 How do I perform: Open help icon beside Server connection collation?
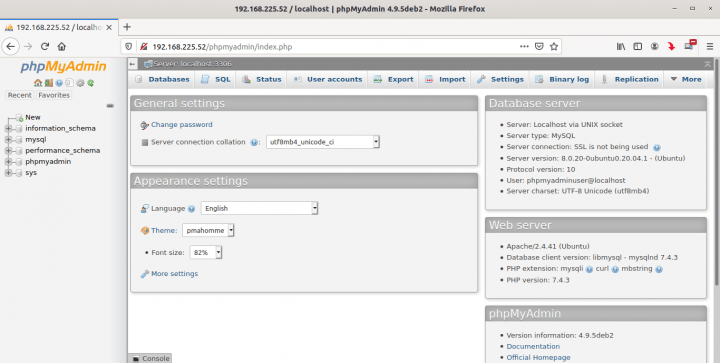(x=254, y=143)
